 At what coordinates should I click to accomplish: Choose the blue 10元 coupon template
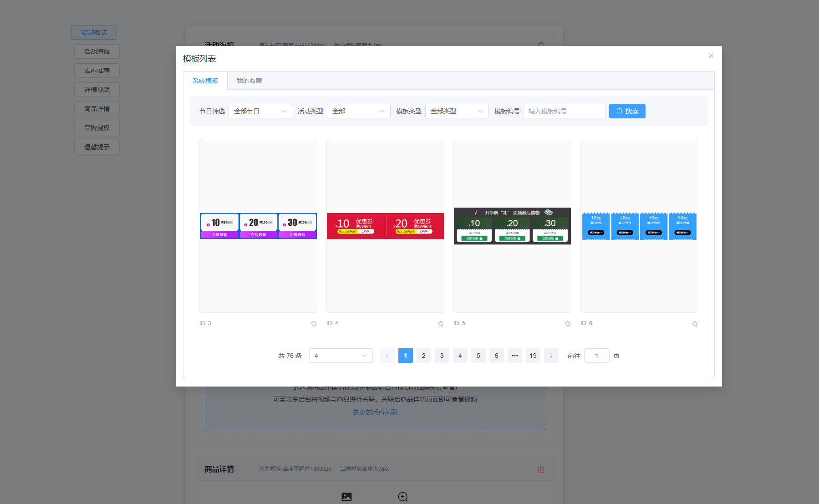tap(639, 226)
